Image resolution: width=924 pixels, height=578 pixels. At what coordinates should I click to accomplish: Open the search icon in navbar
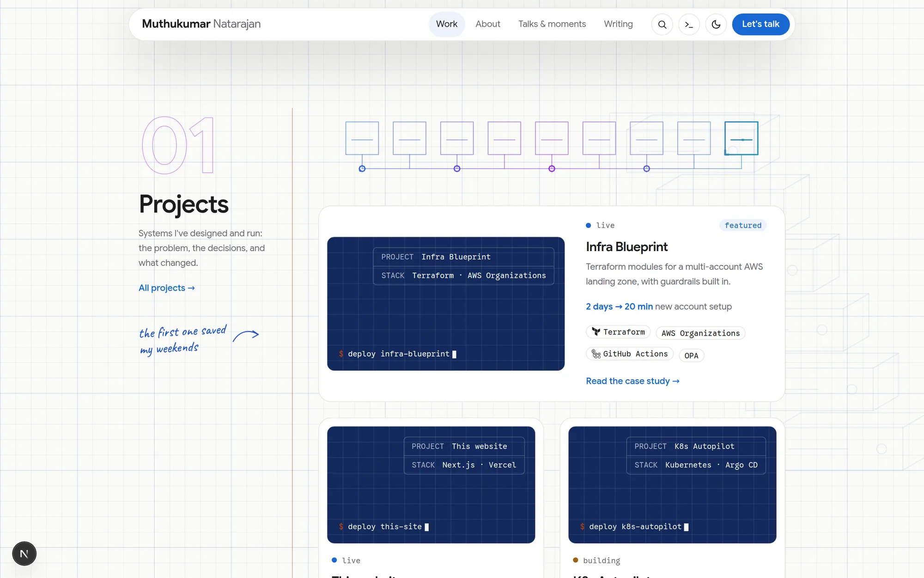pyautogui.click(x=662, y=25)
